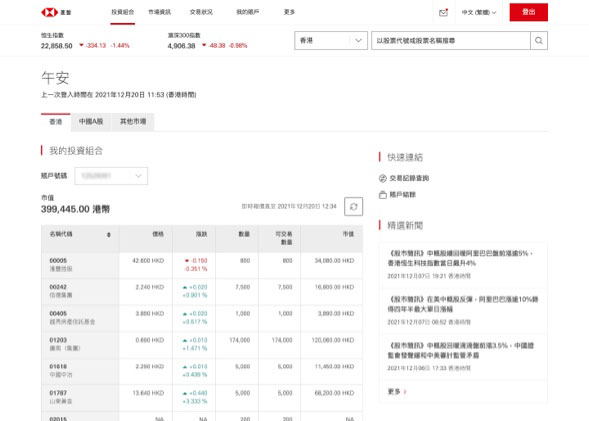Focus the stock code search field
589x421 pixels.
(x=451, y=41)
